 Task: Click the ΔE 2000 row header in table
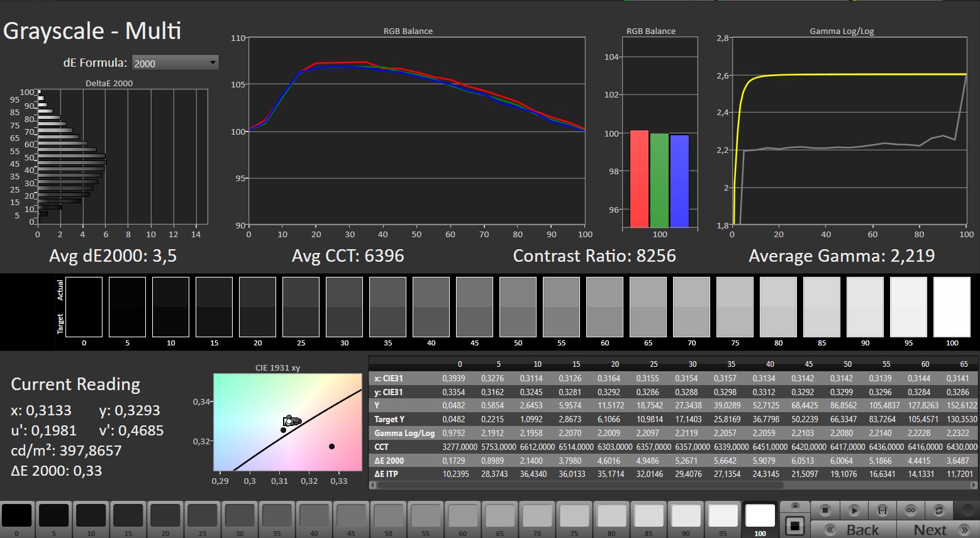coord(389,461)
